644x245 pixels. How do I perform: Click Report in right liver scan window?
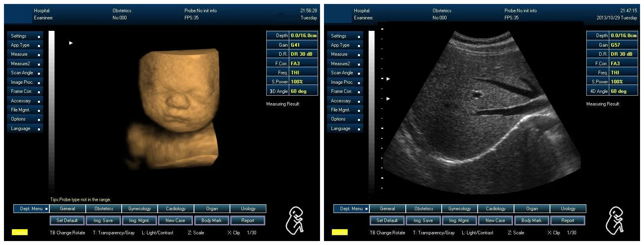pos(568,220)
